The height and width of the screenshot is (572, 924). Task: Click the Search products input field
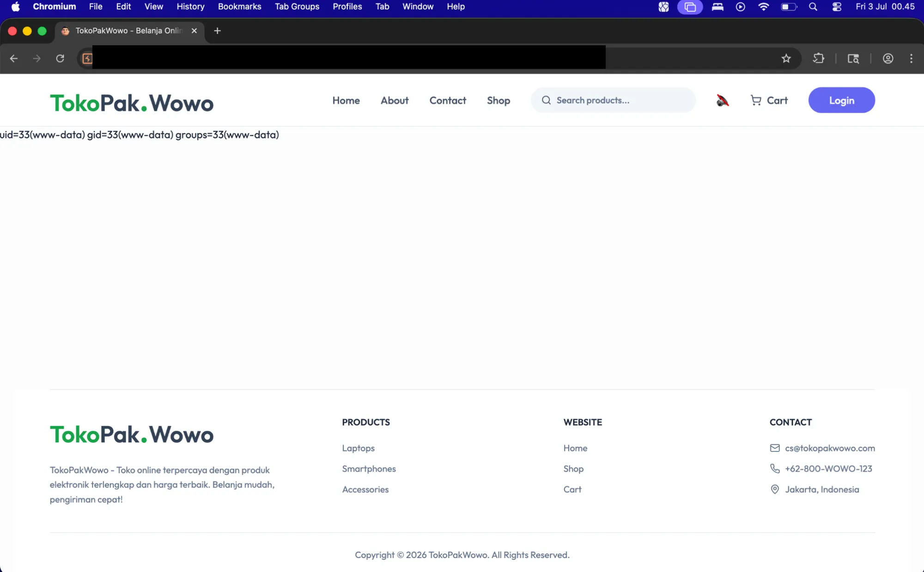point(613,100)
